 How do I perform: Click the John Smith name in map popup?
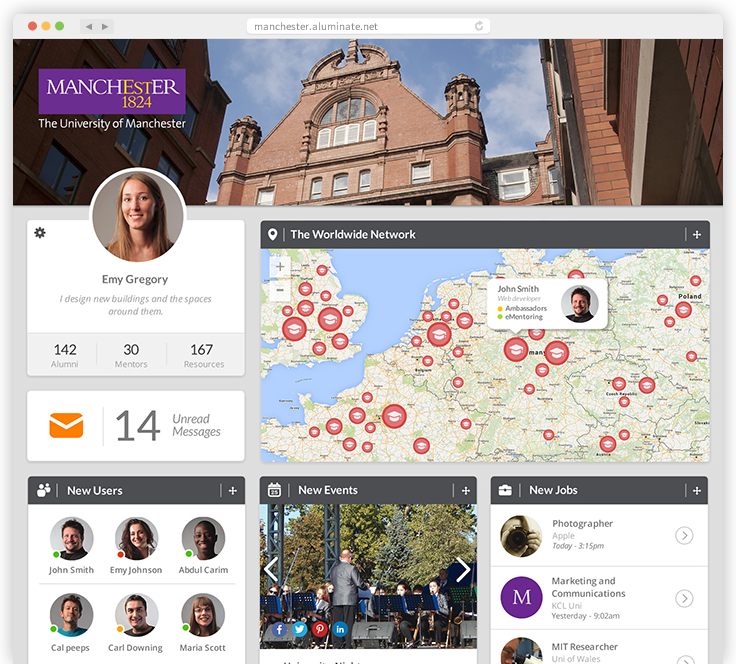click(518, 289)
